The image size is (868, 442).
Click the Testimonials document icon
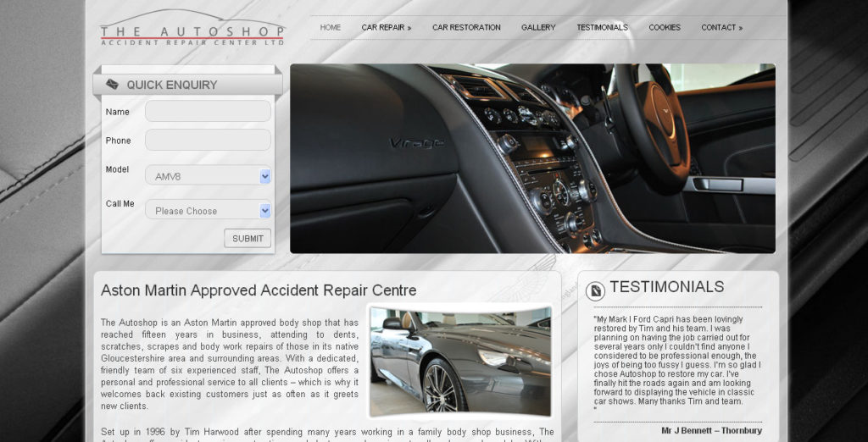(x=595, y=291)
